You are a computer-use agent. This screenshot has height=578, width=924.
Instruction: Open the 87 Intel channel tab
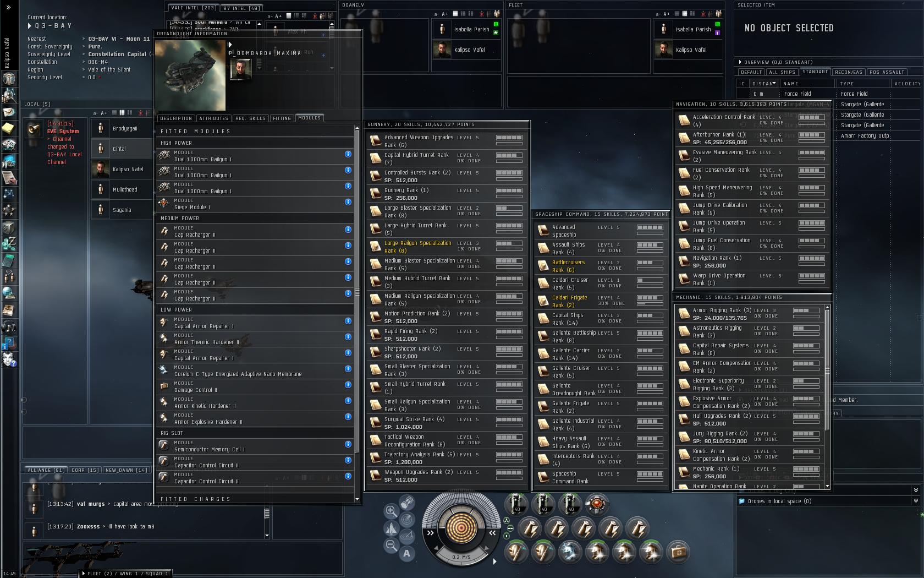(241, 8)
